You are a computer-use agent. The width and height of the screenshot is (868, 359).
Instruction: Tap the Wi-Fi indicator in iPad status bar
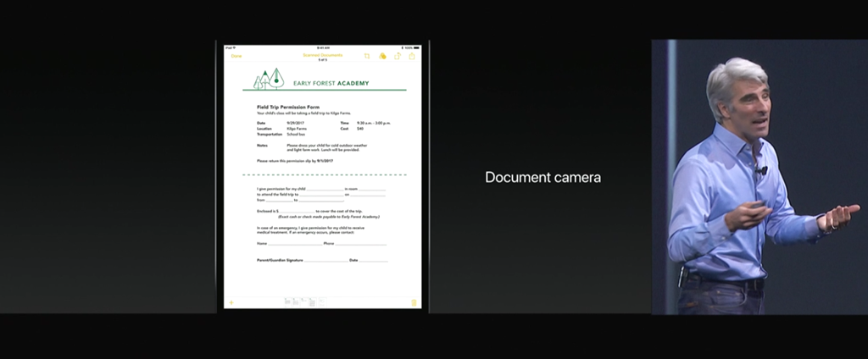234,47
